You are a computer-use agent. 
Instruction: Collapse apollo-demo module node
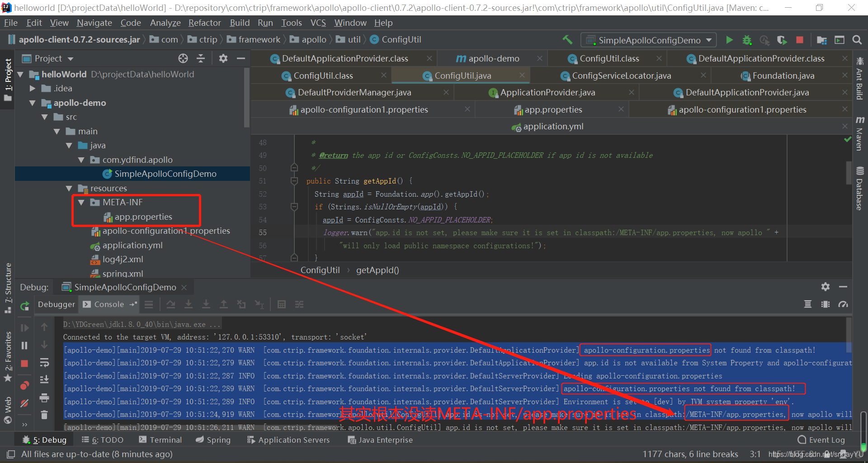[33, 103]
